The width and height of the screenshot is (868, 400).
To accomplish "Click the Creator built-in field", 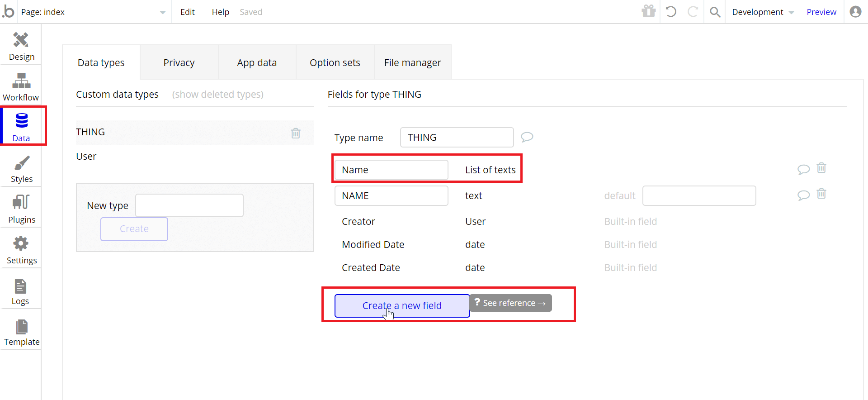I will coord(359,222).
